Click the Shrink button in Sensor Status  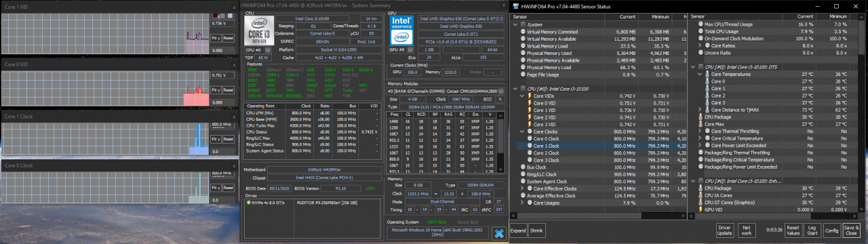536,230
